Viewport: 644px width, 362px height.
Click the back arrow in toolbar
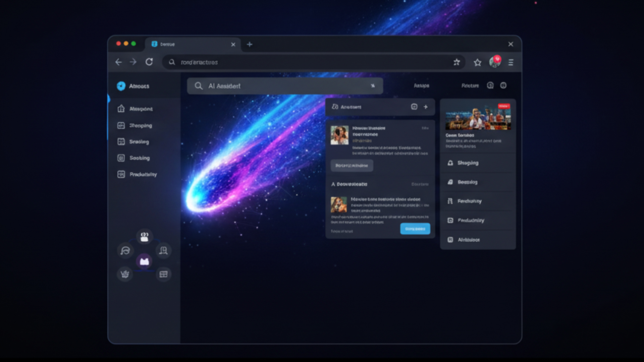tap(118, 62)
